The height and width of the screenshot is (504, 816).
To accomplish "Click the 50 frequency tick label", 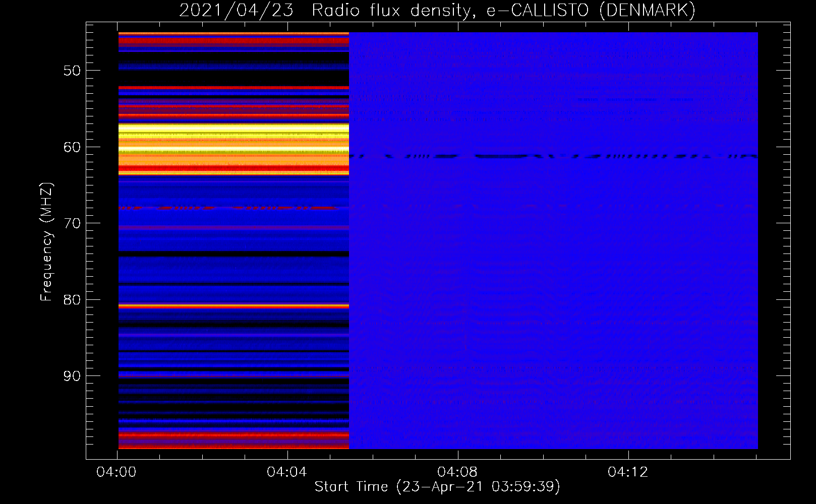I will (x=72, y=71).
